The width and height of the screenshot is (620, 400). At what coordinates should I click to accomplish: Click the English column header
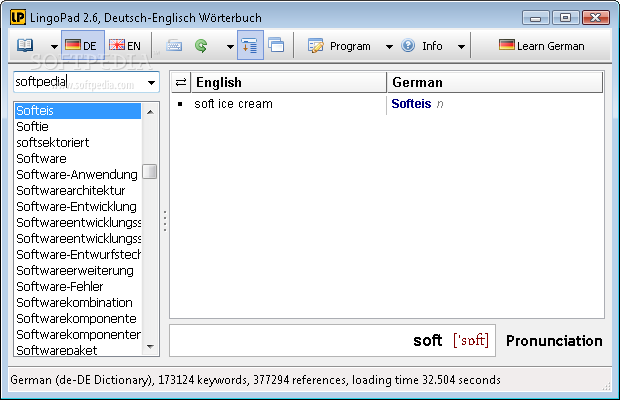coord(289,82)
